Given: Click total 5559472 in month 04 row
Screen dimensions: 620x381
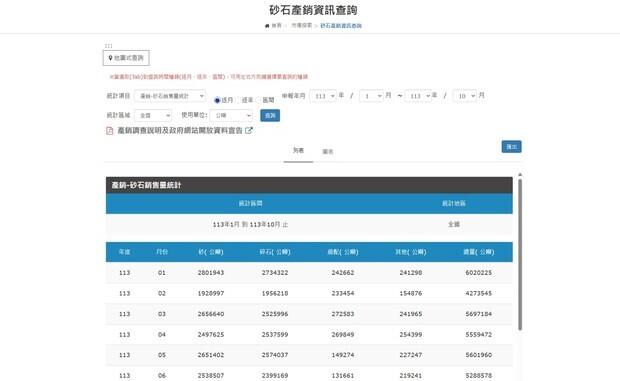Looking at the screenshot, I should (479, 334).
